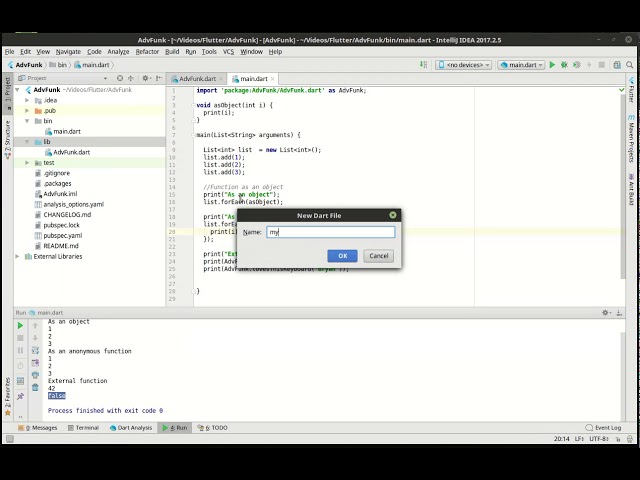The image size is (640, 480).
Task: Open the Flutter side tool window
Action: click(x=631, y=90)
